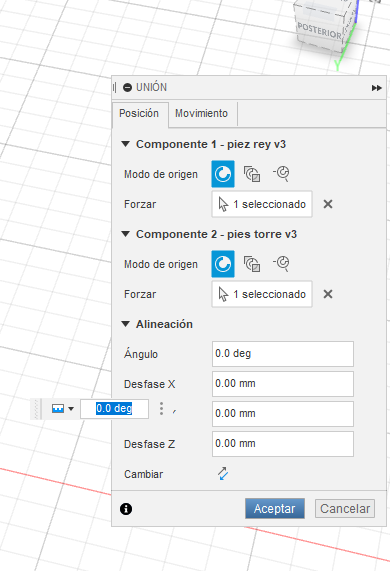Grab the floating input toolbar grip handle
The height and width of the screenshot is (571, 390).
coord(36,409)
